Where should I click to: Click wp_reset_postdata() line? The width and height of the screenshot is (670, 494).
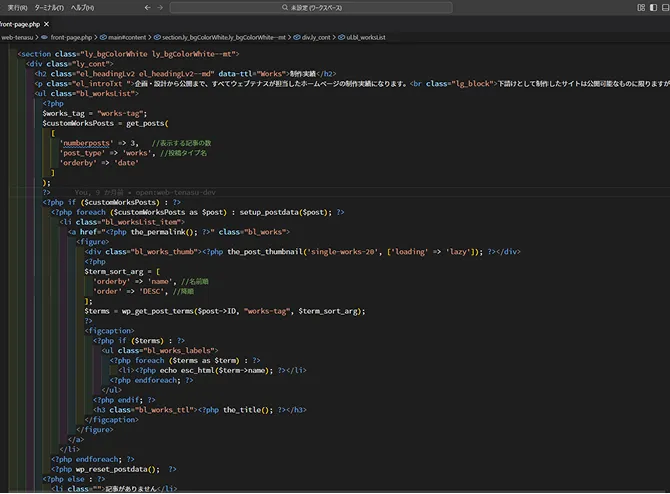[114, 469]
